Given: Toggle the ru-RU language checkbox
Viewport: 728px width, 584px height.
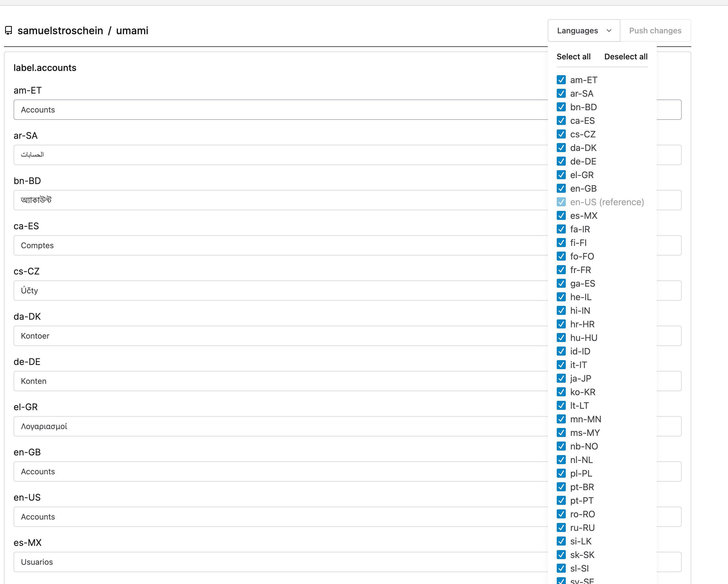Looking at the screenshot, I should pos(561,527).
